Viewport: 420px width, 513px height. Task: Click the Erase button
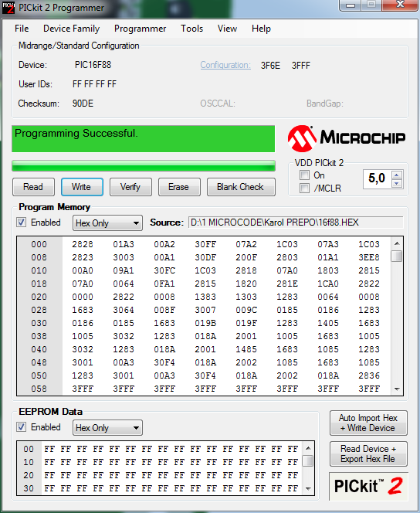[179, 187]
